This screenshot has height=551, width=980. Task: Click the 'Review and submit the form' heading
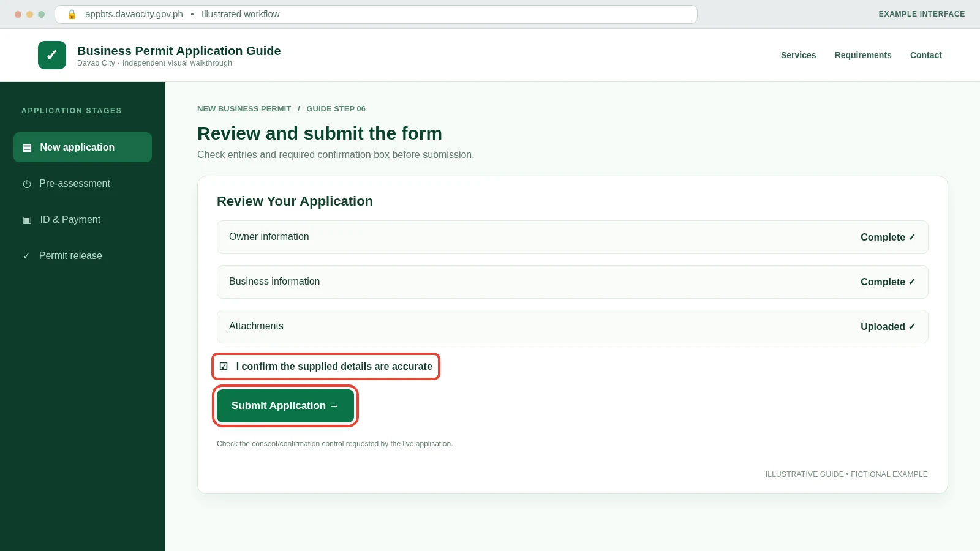(x=320, y=133)
